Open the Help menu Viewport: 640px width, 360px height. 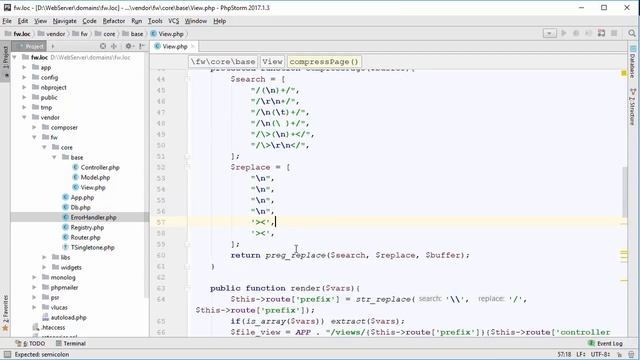(220, 21)
